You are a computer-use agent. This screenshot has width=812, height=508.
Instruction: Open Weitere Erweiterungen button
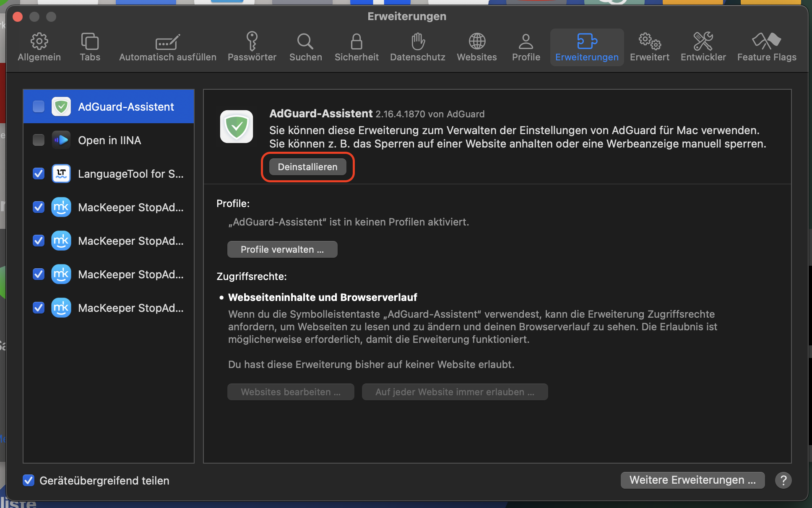click(x=692, y=480)
